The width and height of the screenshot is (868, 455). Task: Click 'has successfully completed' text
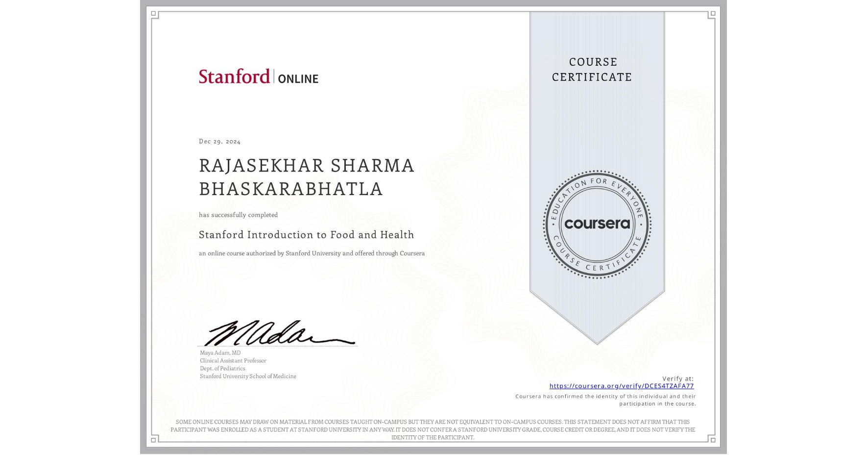pyautogui.click(x=238, y=215)
